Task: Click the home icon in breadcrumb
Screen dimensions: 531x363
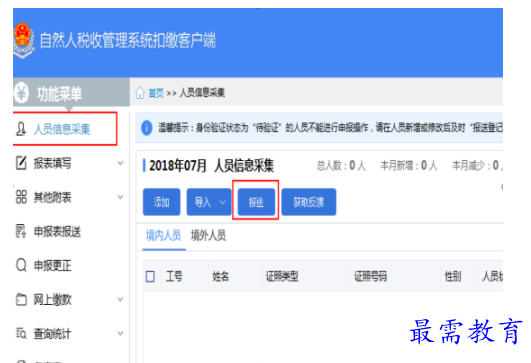Action: click(140, 92)
